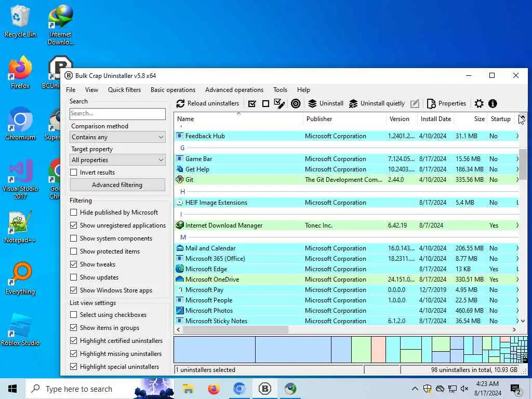
Task: Sort list by Install Date column
Action: pos(436,119)
